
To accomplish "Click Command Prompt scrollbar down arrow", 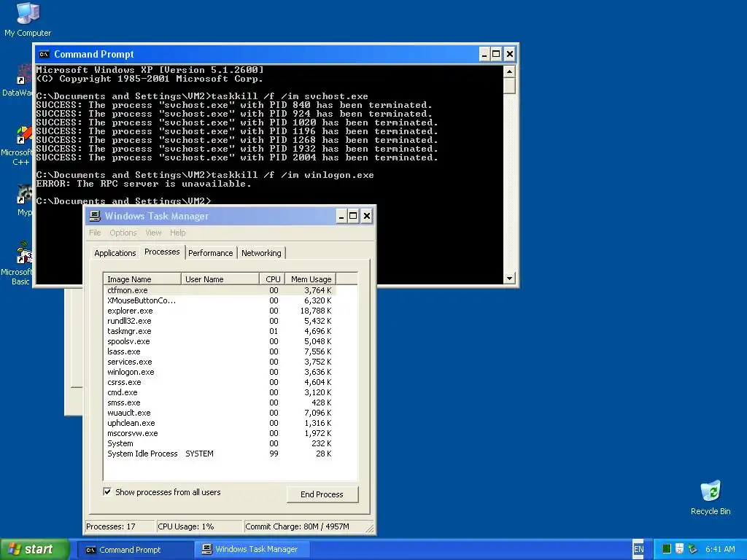I will coord(509,278).
